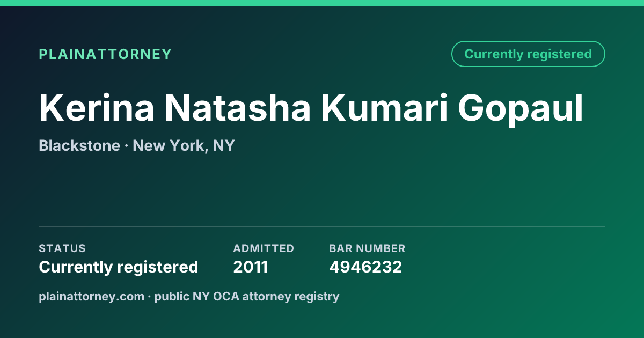Click the surname Gopaul in heading
The height and width of the screenshot is (338, 644).
pos(521,108)
